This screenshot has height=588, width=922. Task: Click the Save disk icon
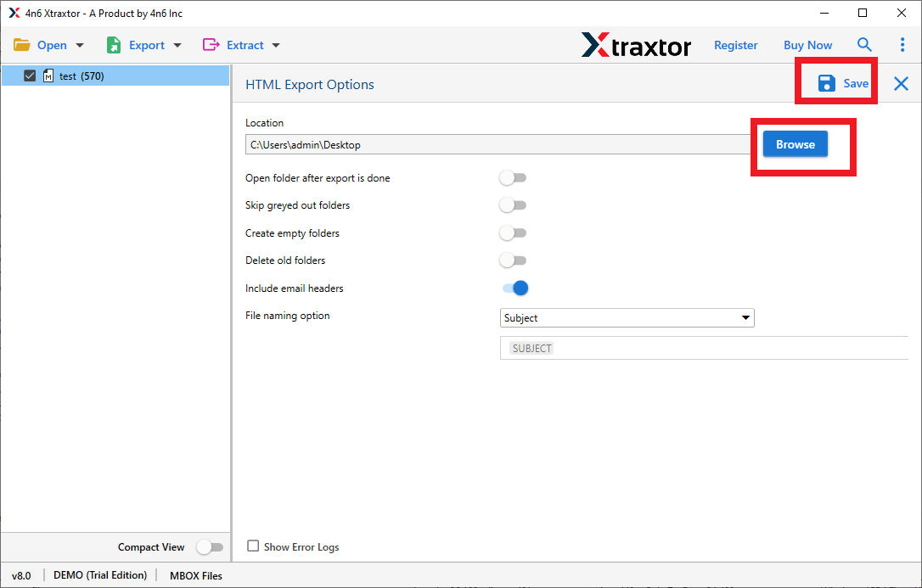click(x=826, y=83)
